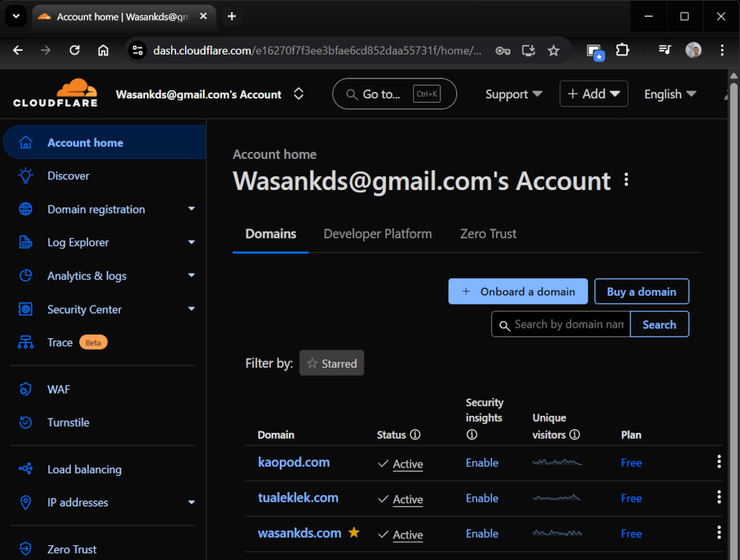Image resolution: width=740 pixels, height=560 pixels.
Task: Click the Trace network icon in sidebar
Action: (26, 343)
